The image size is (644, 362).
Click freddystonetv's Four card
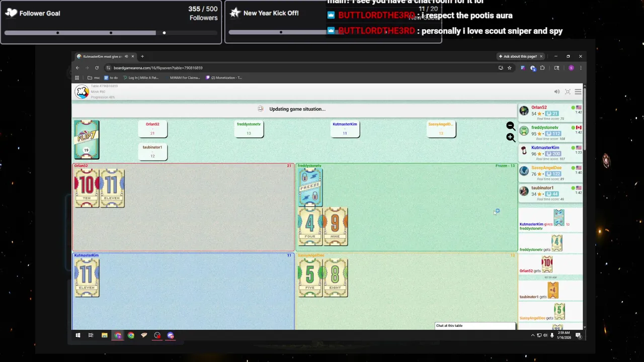310,226
